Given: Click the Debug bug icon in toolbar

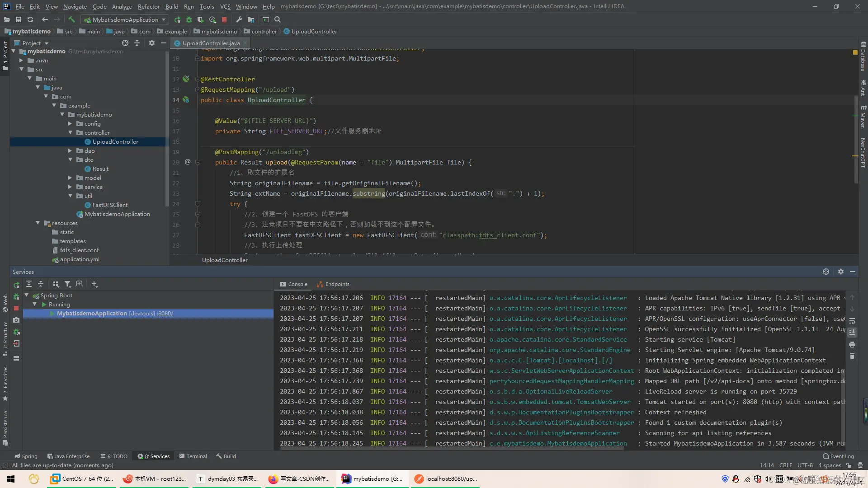Looking at the screenshot, I should 189,19.
